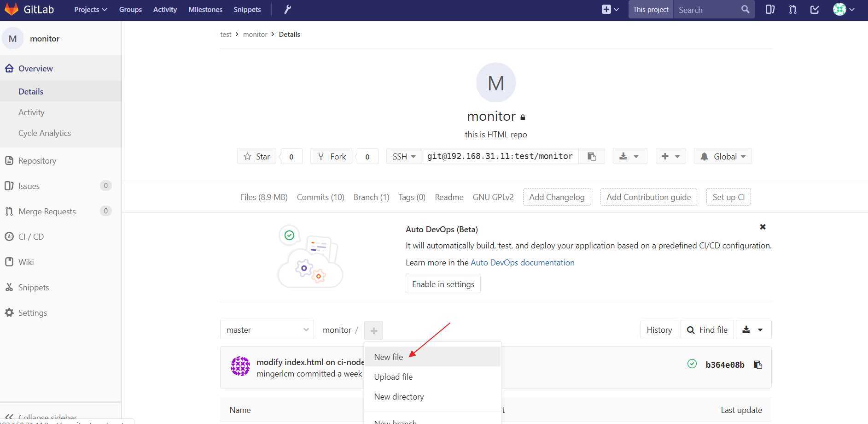Switch clone protocol from SSH dropdown
This screenshot has width=868, height=424.
(x=404, y=157)
